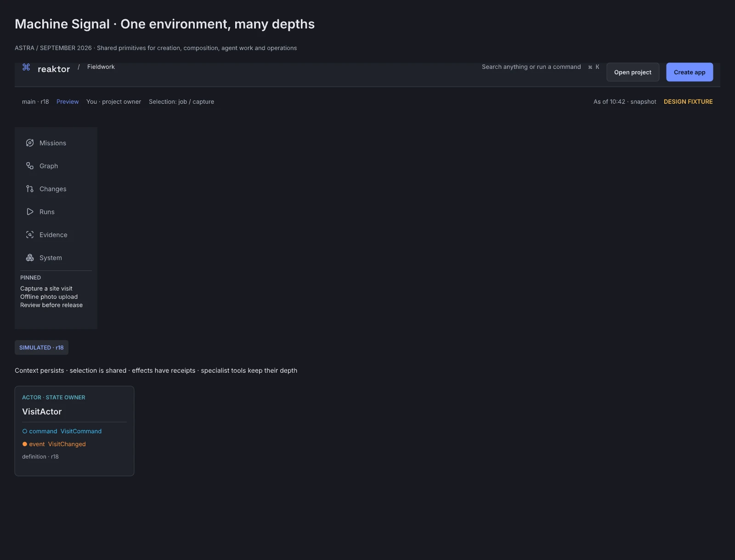Click the Create app button
This screenshot has height=560, width=735.
click(690, 72)
